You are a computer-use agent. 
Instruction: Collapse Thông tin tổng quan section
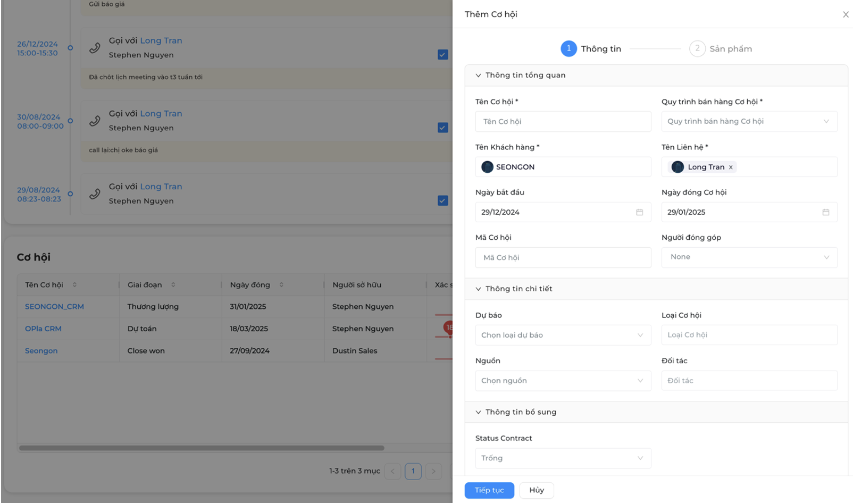[478, 75]
